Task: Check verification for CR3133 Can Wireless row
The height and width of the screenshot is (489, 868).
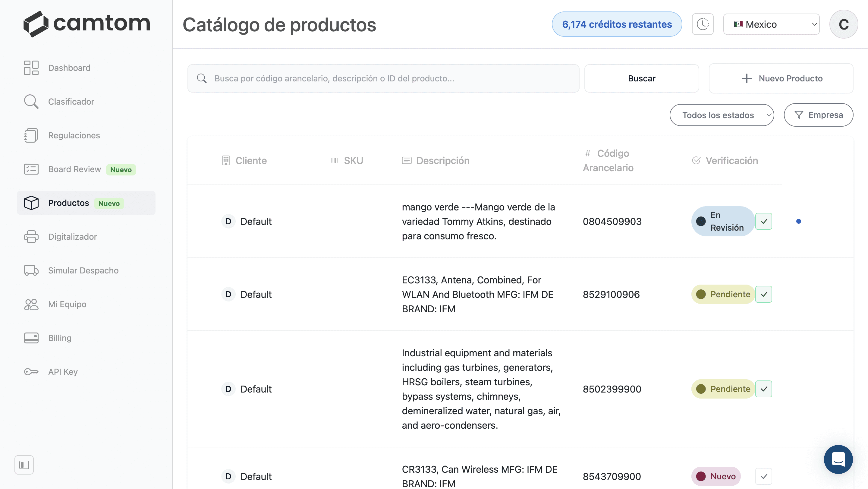Action: [x=763, y=476]
